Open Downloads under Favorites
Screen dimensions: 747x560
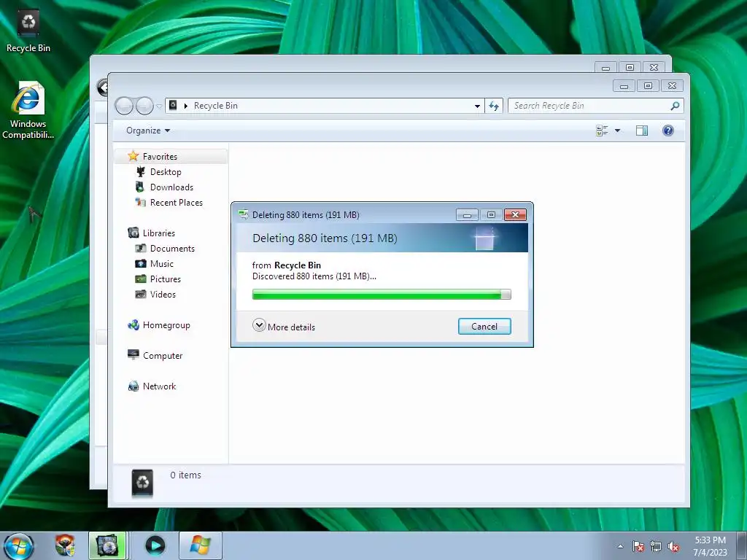171,187
